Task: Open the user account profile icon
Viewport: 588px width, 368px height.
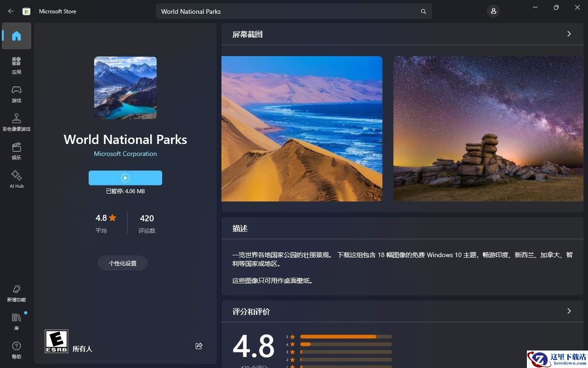Action: (x=493, y=11)
